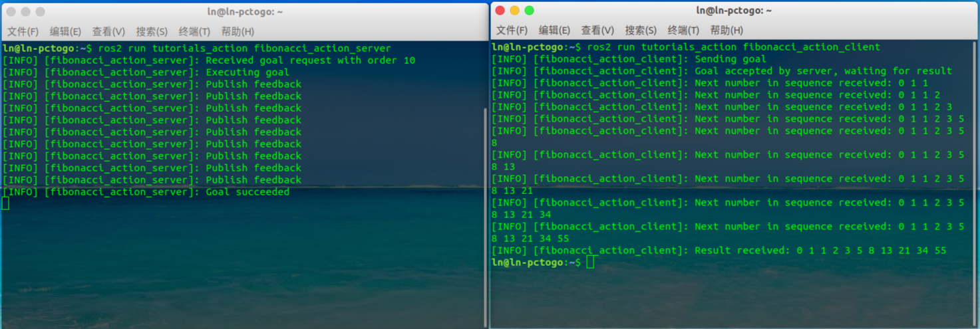Image resolution: width=980 pixels, height=329 pixels.
Task: Open 搜索(S) menu in left server terminal
Action: 152,31
